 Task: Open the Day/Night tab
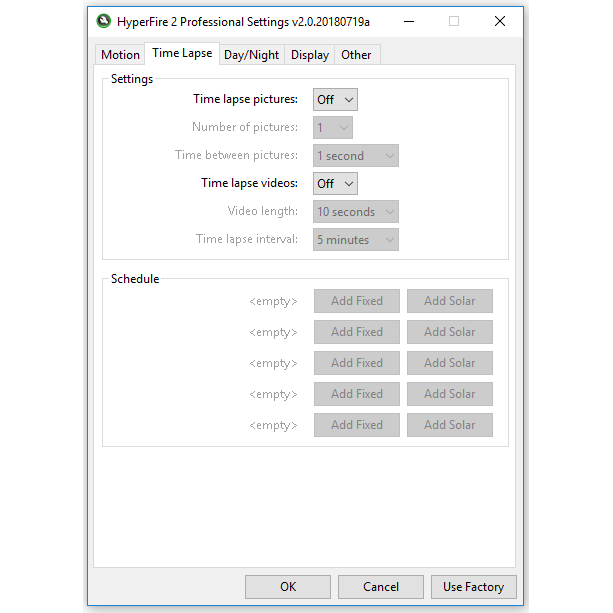(251, 55)
